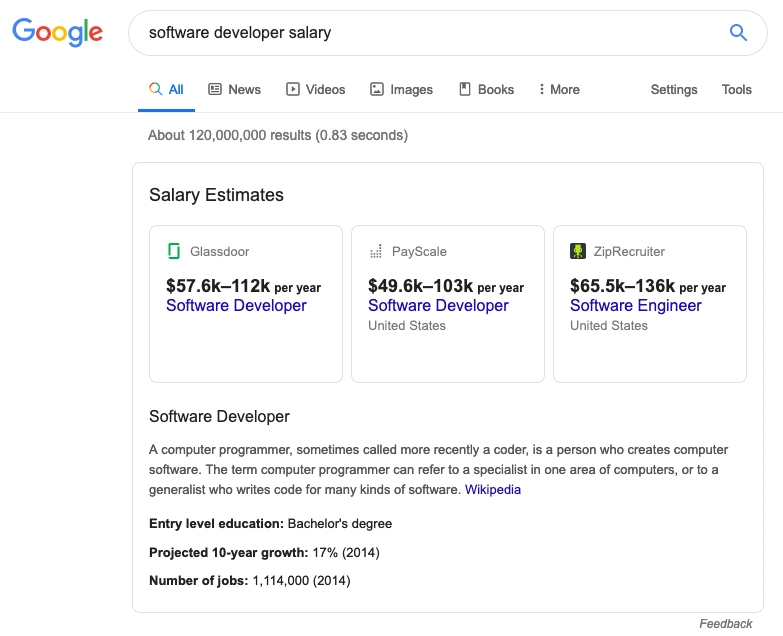Expand the More menu with three dots
The image size is (783, 636).
pyautogui.click(x=559, y=89)
